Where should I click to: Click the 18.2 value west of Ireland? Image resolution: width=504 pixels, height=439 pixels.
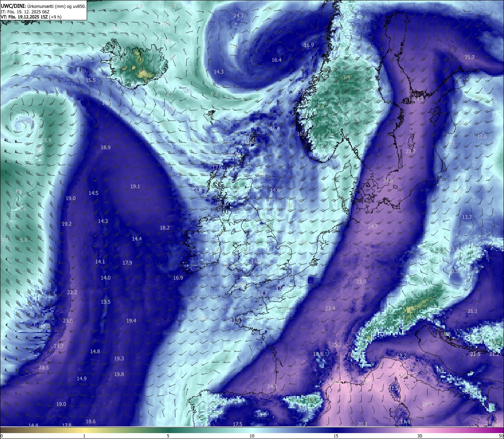tap(165, 228)
